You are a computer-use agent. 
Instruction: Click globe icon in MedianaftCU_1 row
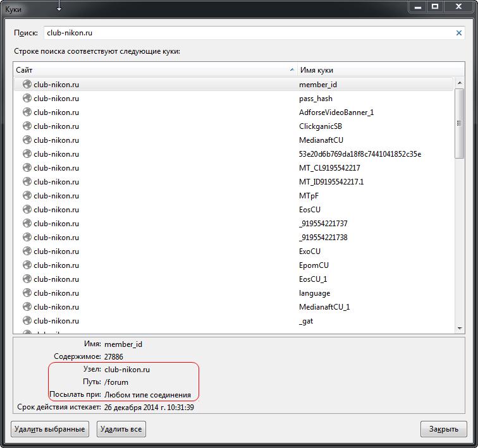[x=27, y=307]
